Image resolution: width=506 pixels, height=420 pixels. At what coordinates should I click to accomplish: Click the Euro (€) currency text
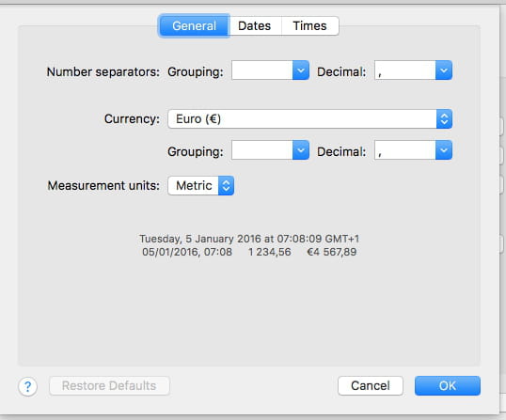coord(198,119)
